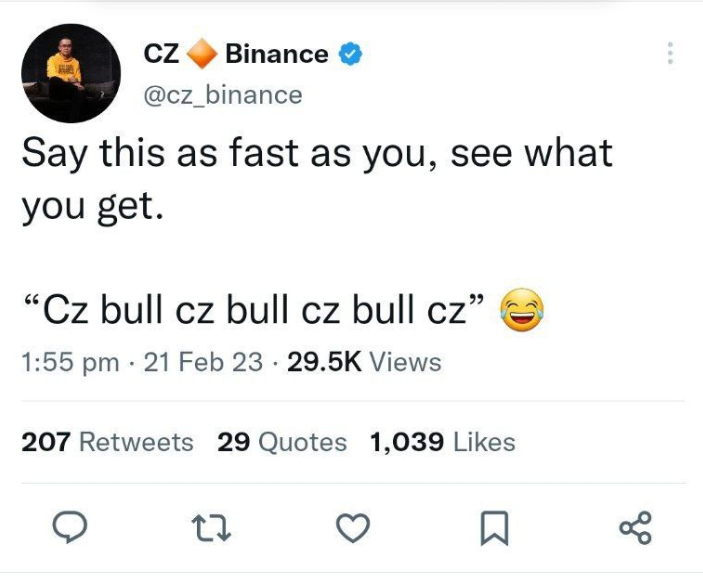Open CZ's profile picture
703x578 pixels.
(71, 71)
